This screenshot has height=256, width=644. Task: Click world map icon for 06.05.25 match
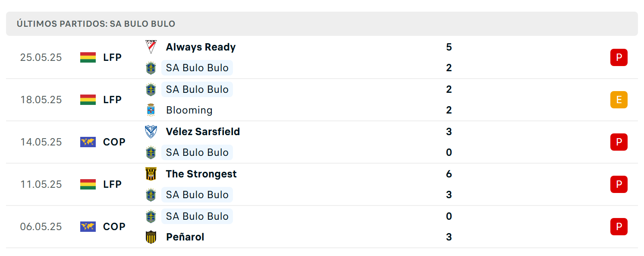click(88, 227)
